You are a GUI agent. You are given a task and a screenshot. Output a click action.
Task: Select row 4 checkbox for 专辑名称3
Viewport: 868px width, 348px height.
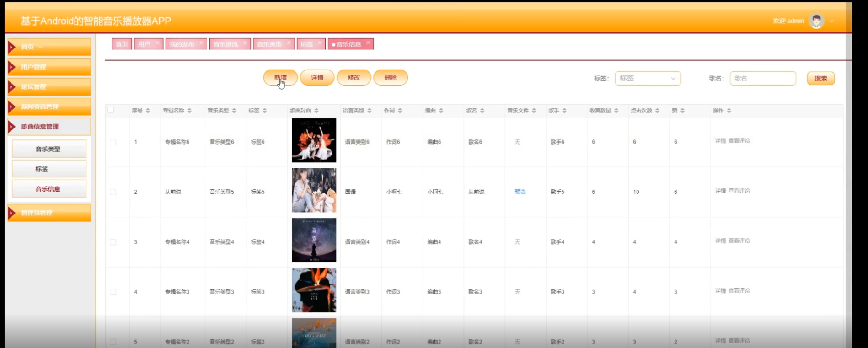click(113, 292)
